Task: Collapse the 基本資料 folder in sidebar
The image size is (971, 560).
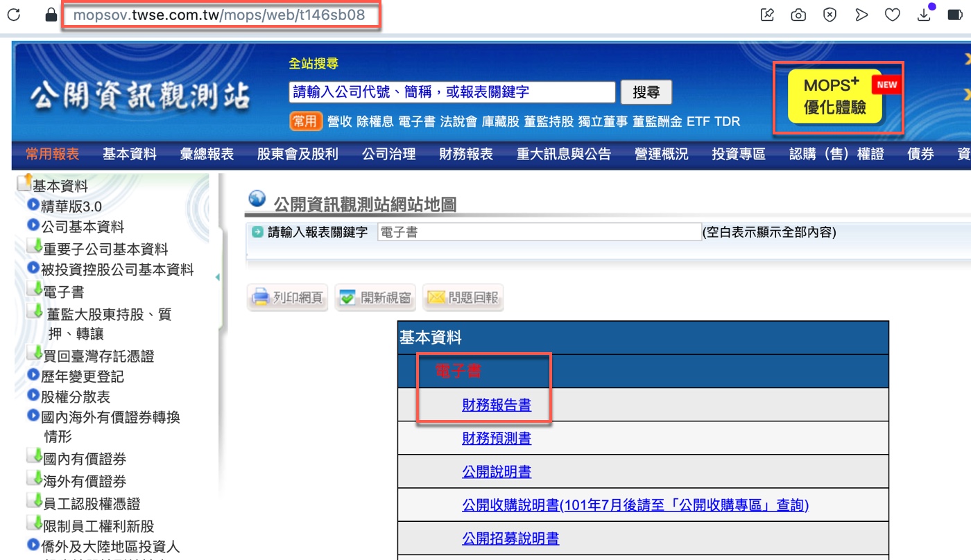Action: click(60, 186)
